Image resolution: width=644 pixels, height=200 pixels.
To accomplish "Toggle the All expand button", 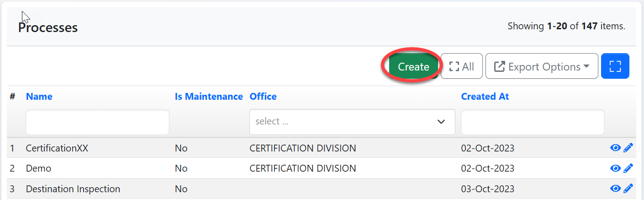I will 461,66.
